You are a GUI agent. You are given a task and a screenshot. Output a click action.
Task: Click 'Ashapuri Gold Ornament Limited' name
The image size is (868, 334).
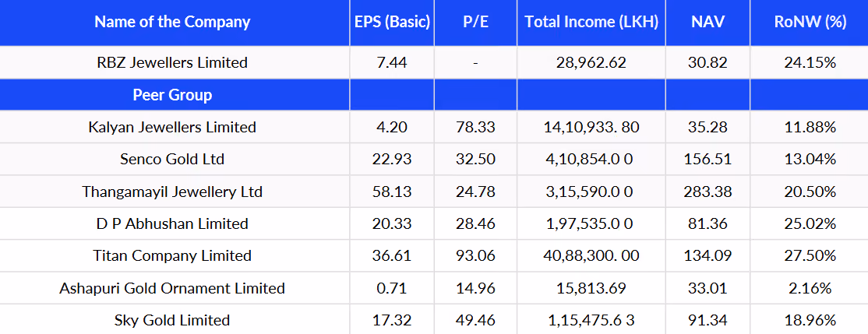[x=172, y=289]
